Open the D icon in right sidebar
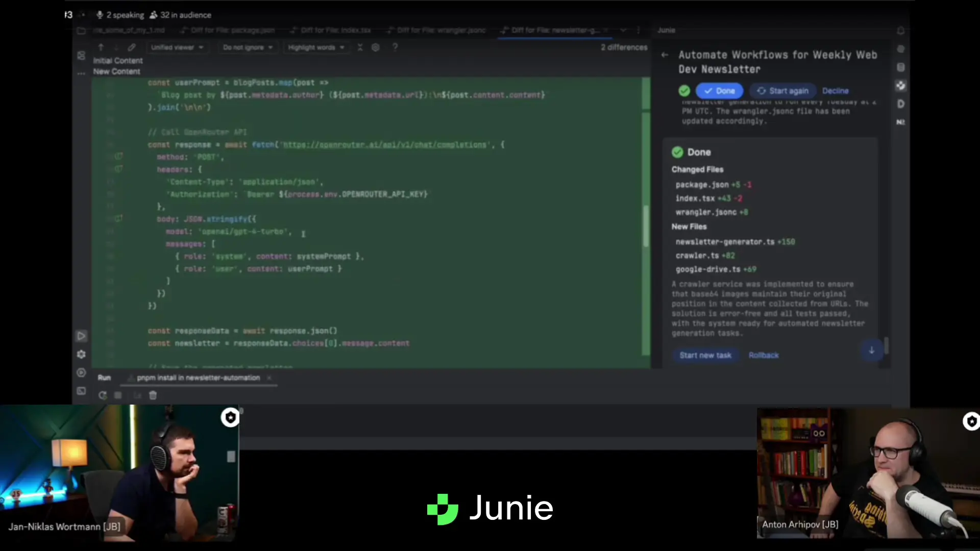 click(x=901, y=104)
